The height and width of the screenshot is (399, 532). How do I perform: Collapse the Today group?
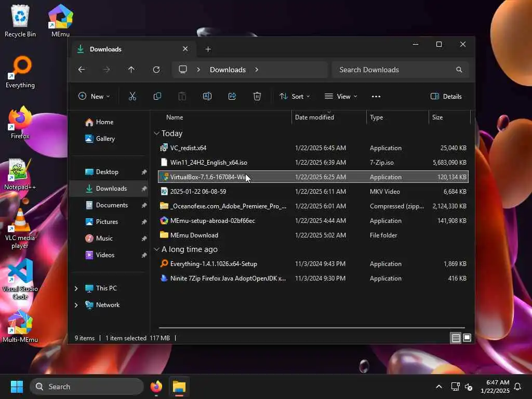(156, 134)
